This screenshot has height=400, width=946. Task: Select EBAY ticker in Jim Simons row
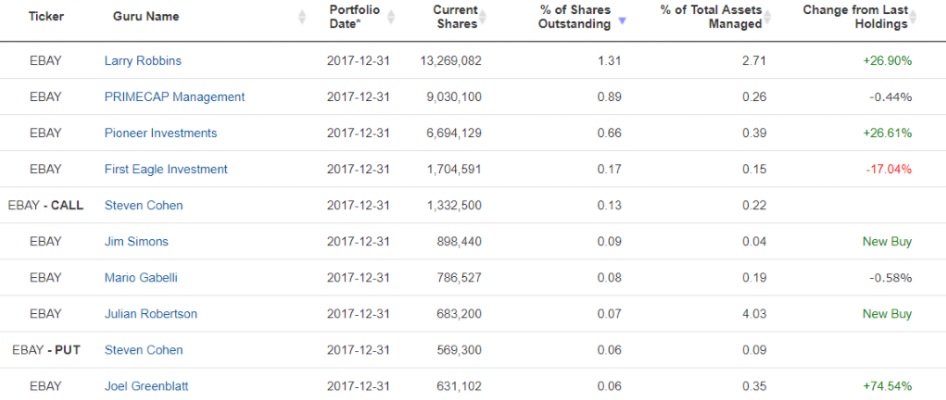click(x=46, y=241)
